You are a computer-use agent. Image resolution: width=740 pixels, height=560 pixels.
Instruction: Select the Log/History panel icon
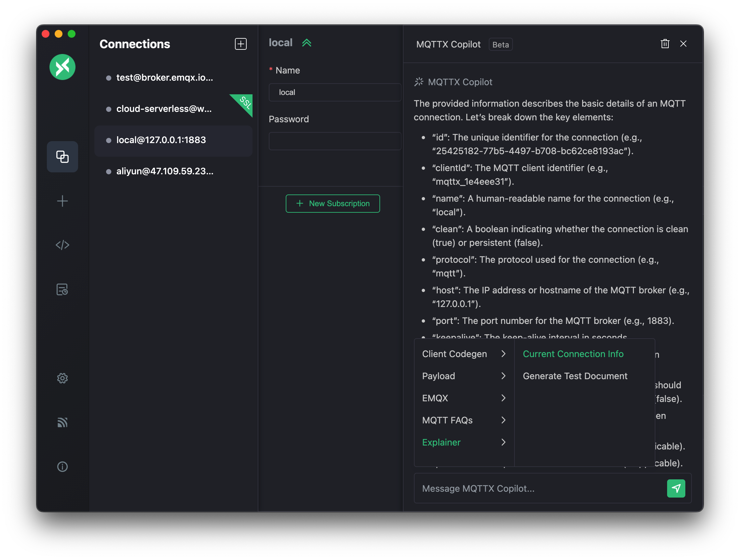(62, 289)
